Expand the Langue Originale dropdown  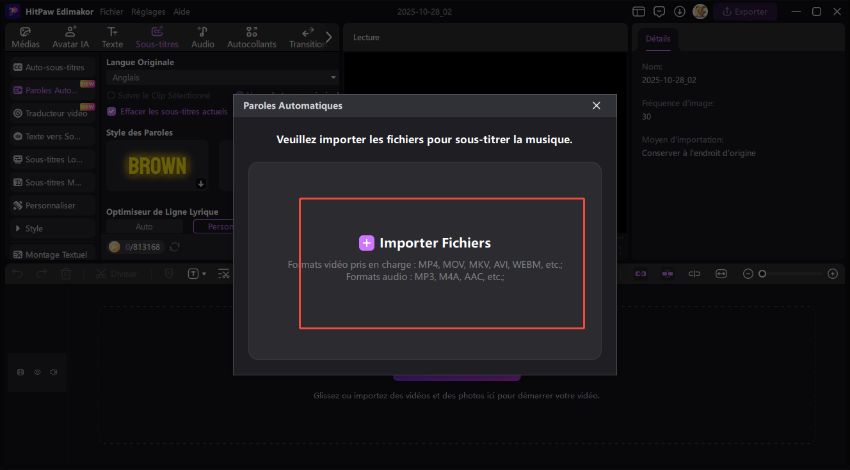coord(222,77)
